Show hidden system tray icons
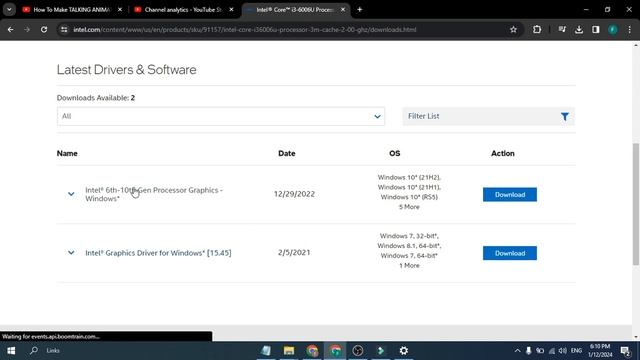Image resolution: width=640 pixels, height=360 pixels. point(517,351)
